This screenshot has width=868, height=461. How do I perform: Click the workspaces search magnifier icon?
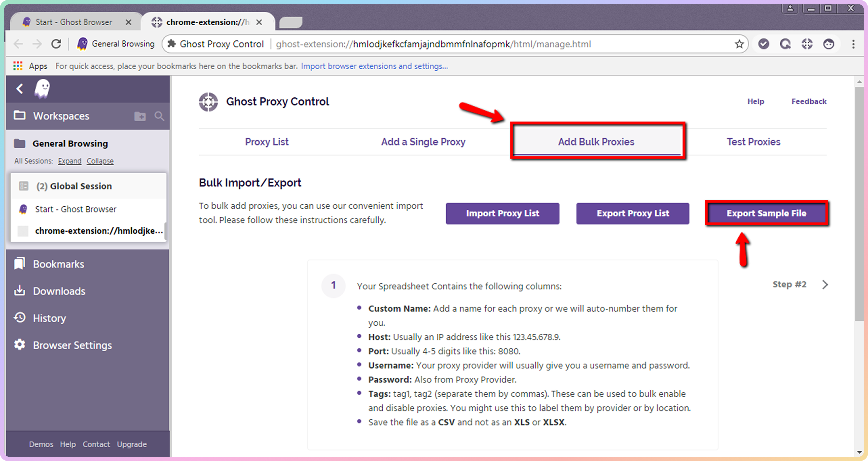click(x=159, y=117)
